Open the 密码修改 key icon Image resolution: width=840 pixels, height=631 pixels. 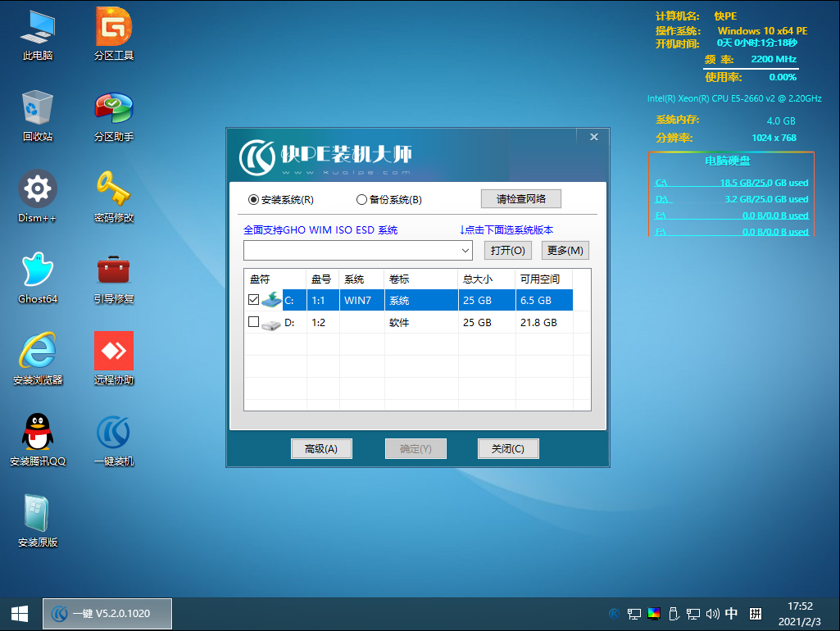tap(114, 191)
